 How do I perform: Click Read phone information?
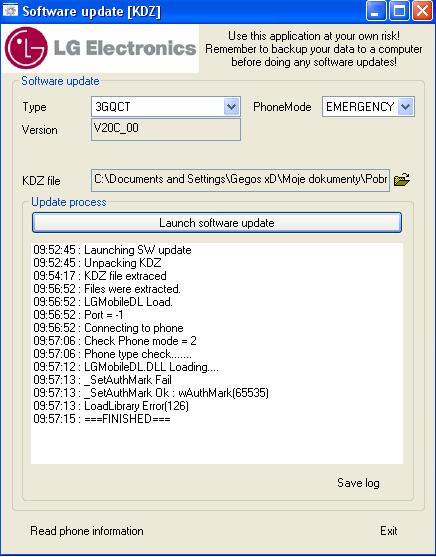(87, 531)
